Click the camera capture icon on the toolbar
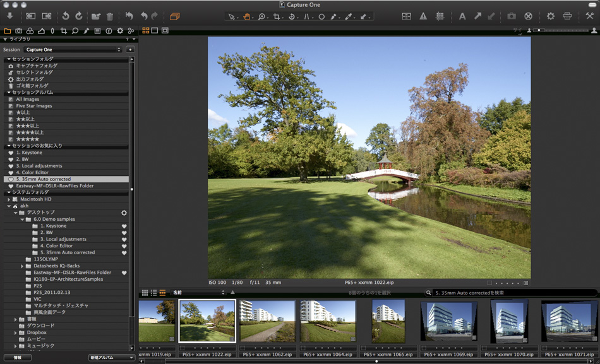This screenshot has height=364, width=600. (x=510, y=17)
